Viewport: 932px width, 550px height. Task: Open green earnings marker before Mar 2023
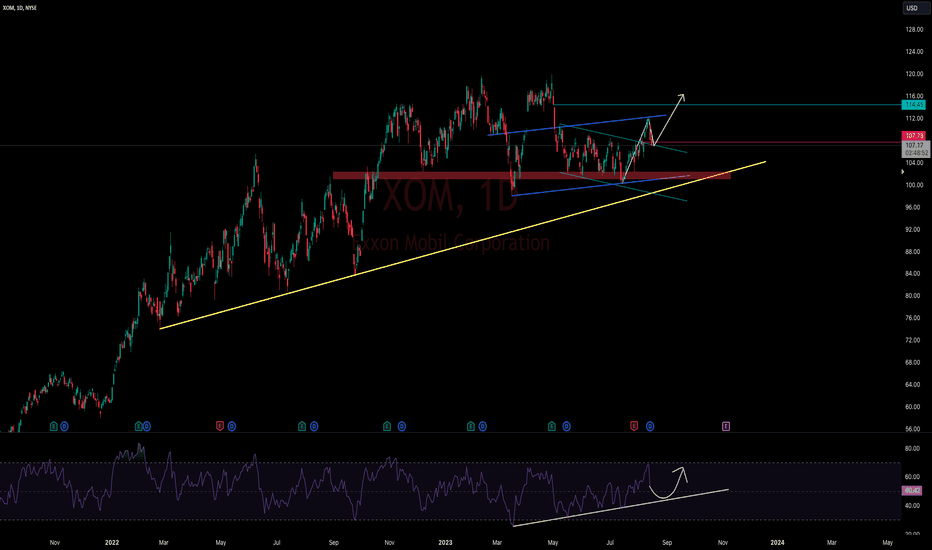click(x=471, y=426)
